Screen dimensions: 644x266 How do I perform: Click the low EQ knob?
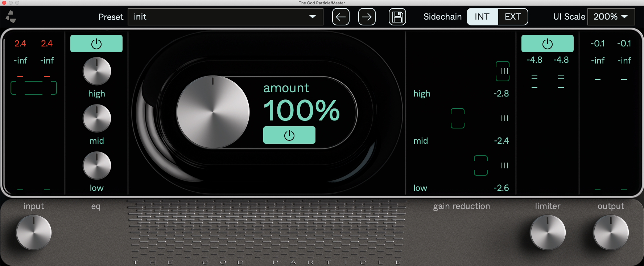pos(97,165)
